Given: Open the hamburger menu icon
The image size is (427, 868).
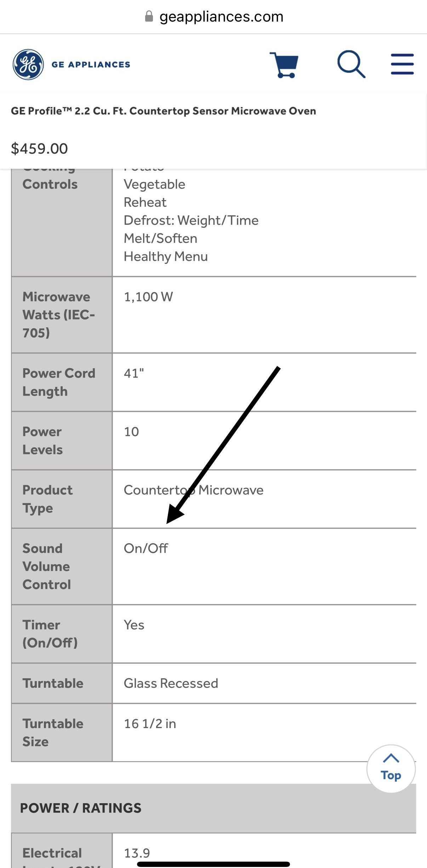Looking at the screenshot, I should pyautogui.click(x=402, y=64).
